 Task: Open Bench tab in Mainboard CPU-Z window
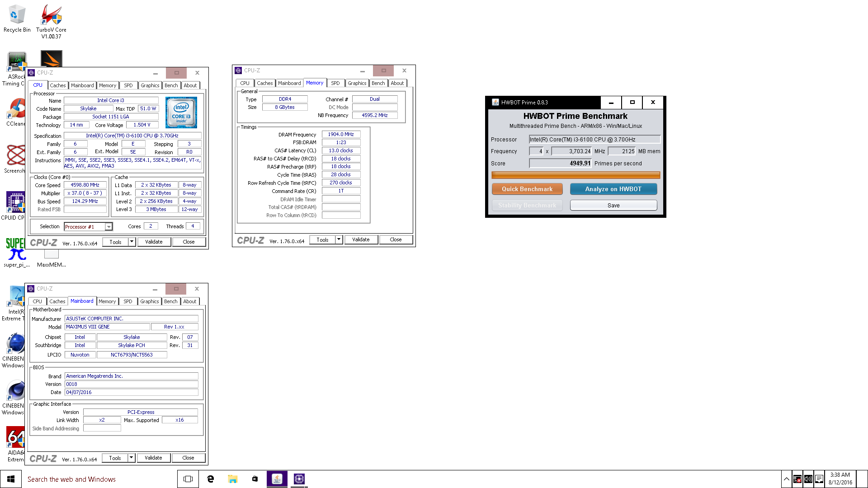(171, 301)
